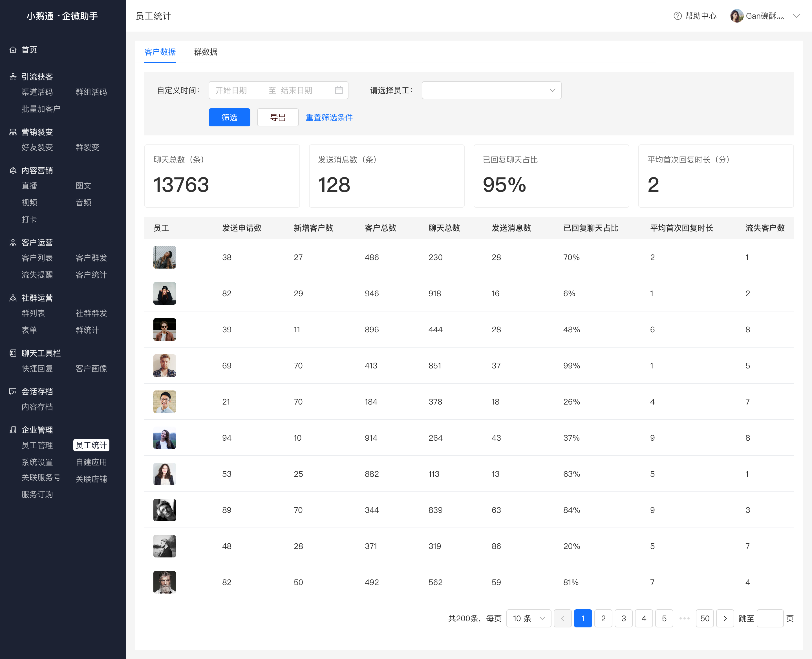This screenshot has height=659, width=812.
Task: Expand the account dropdown chevron
Action: click(796, 16)
